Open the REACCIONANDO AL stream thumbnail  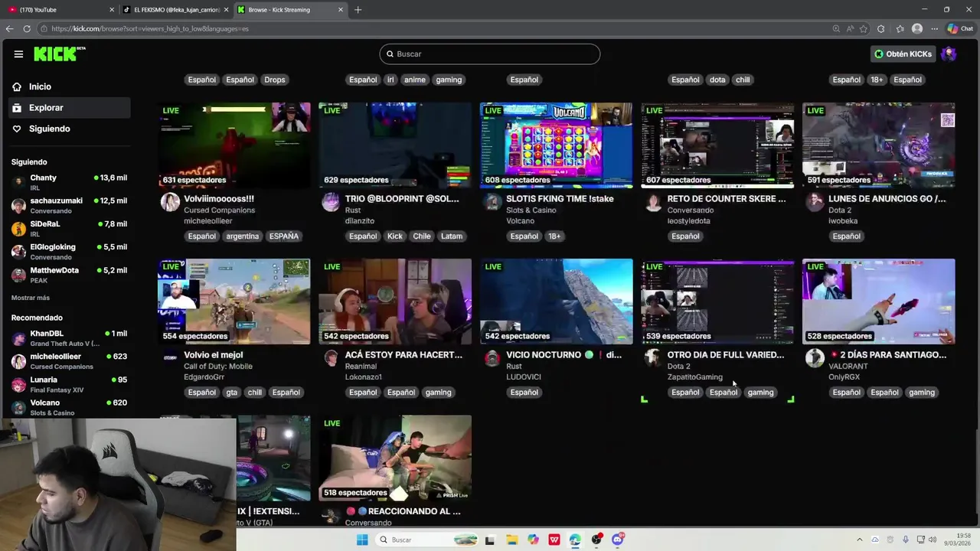tap(395, 458)
